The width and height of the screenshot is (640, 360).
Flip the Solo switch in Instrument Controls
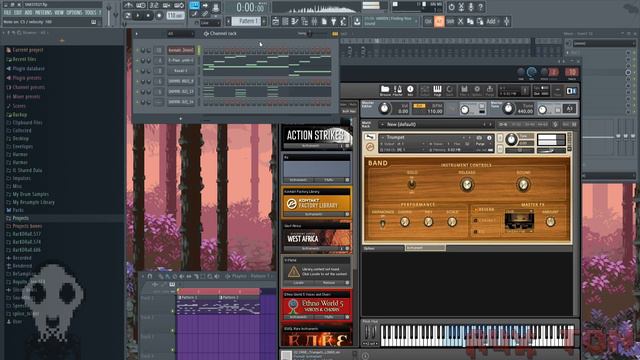coord(412,184)
